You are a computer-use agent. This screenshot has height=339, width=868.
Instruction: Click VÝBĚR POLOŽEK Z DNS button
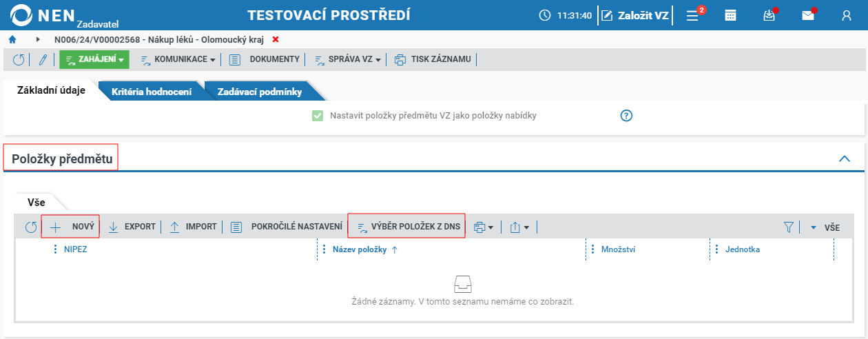(406, 227)
